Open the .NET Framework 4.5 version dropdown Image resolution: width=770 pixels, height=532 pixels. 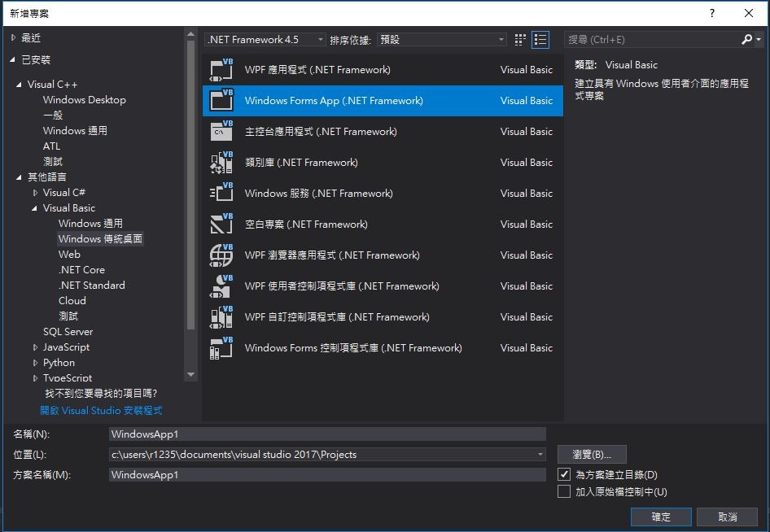(265, 40)
